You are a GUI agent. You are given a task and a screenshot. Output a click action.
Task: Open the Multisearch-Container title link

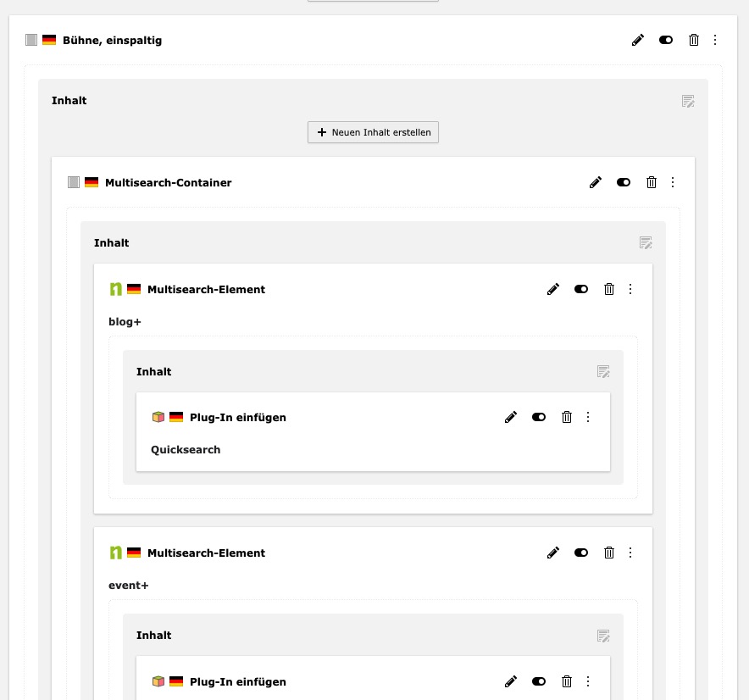tap(168, 182)
